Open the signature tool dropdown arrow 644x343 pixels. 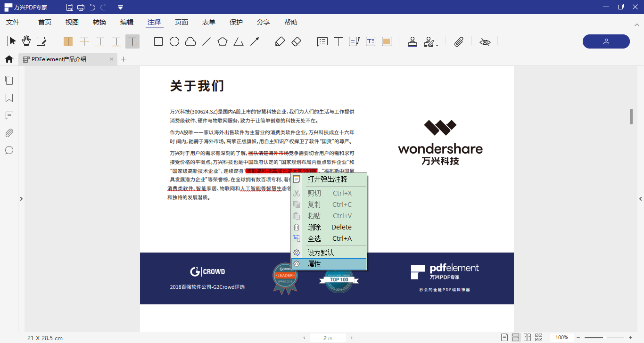(437, 44)
